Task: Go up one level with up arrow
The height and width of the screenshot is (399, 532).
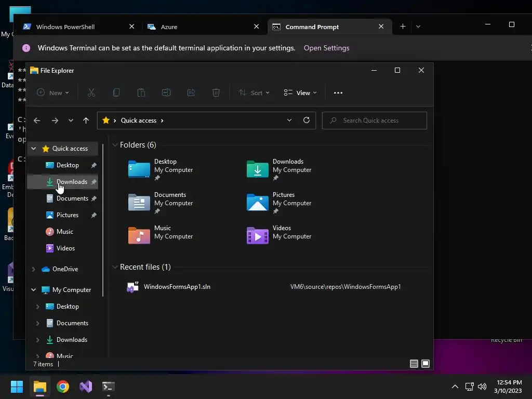Action: (x=86, y=121)
